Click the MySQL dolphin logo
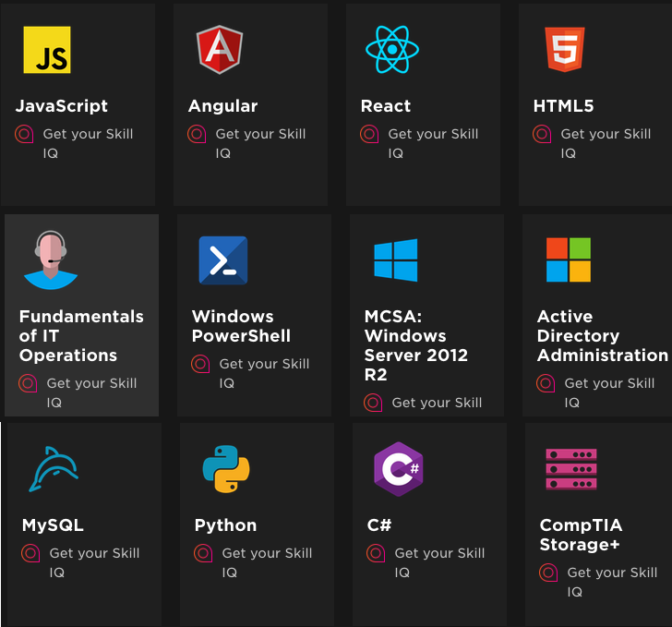The width and height of the screenshot is (672, 627). 54,469
